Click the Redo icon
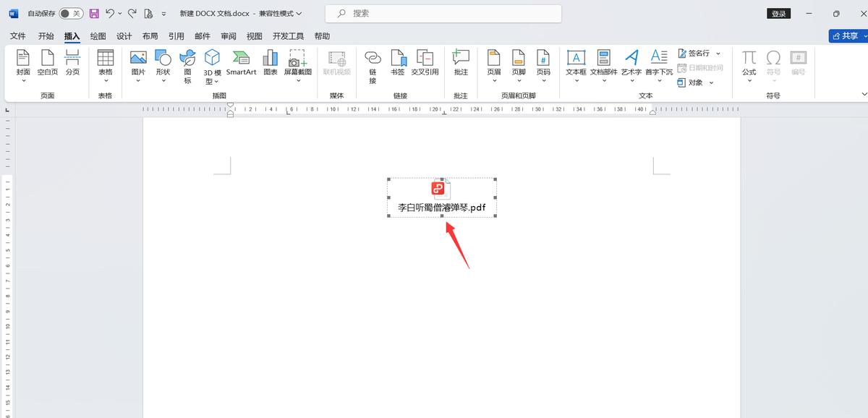868x418 pixels. tap(132, 13)
